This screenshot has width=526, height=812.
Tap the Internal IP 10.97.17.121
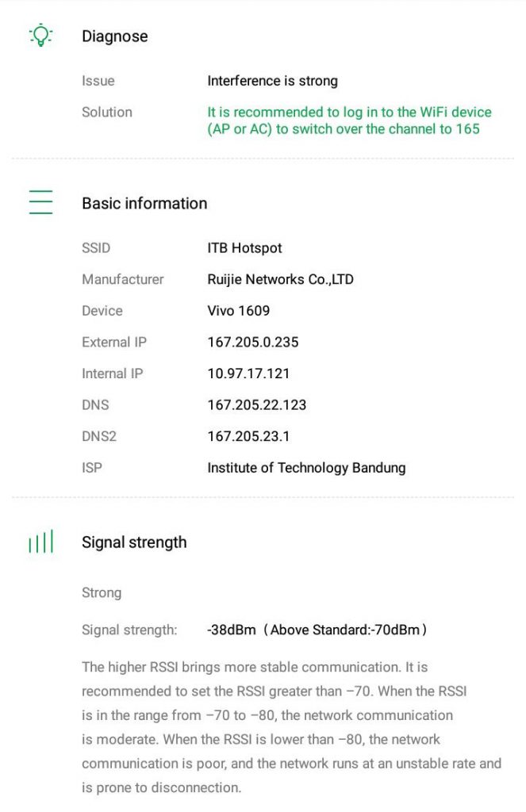[248, 373]
